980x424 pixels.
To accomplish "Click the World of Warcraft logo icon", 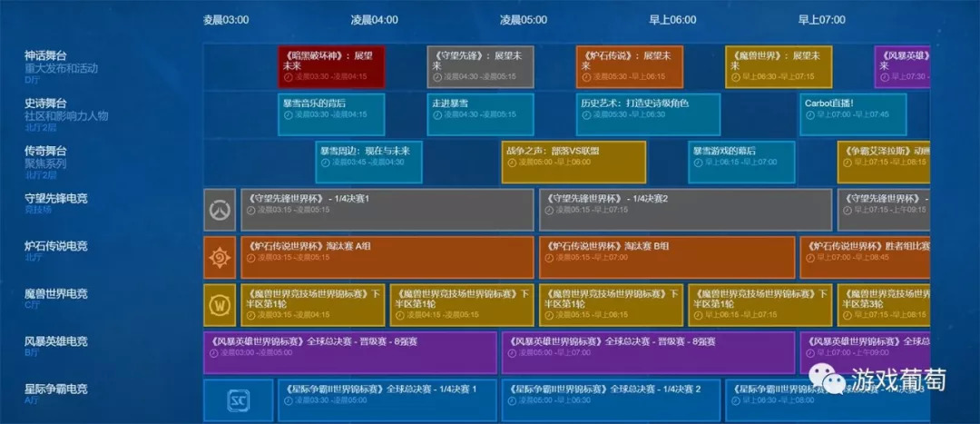I will [220, 305].
